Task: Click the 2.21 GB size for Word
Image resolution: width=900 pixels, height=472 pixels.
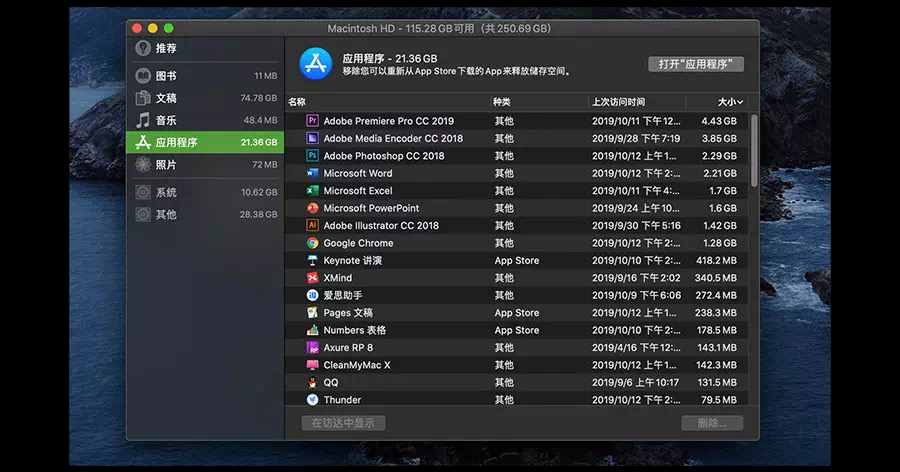Action: 720,173
